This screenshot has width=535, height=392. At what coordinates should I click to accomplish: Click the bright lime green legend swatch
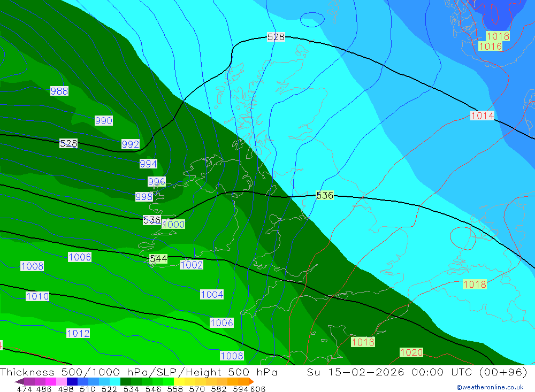pyautogui.click(x=169, y=381)
